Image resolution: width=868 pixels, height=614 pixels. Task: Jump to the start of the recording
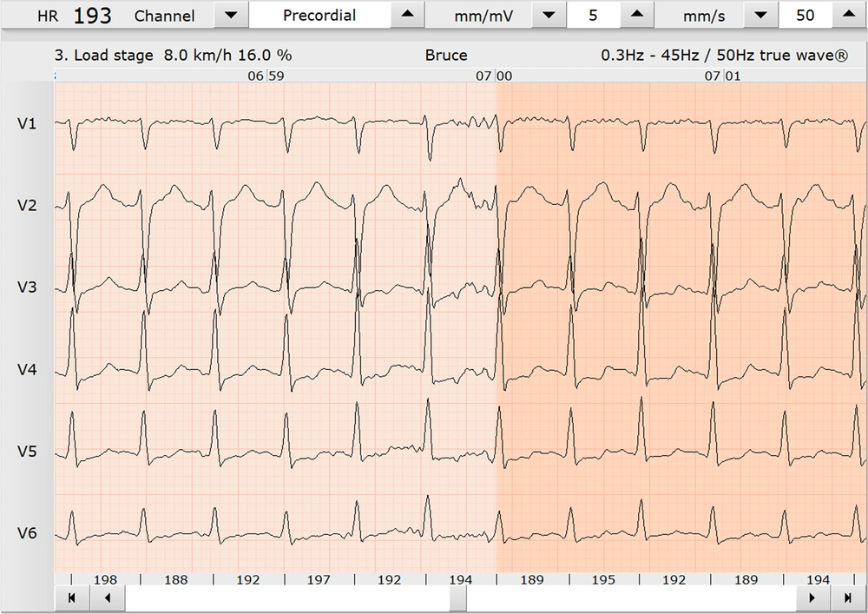pos(72,598)
